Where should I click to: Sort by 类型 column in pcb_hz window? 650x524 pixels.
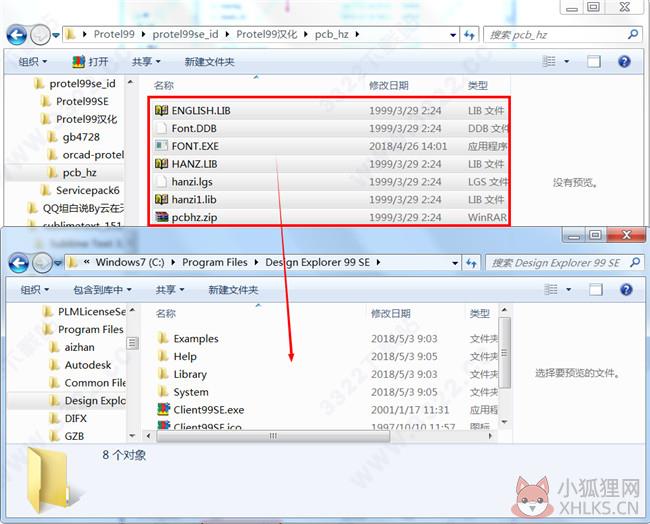coord(478,85)
